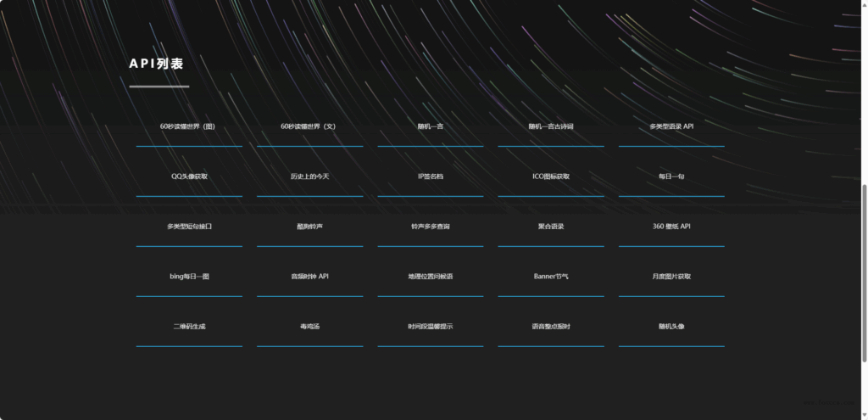Viewport: 868px width, 420px height.
Task: Click the scrollbar down arrow
Action: click(x=865, y=415)
